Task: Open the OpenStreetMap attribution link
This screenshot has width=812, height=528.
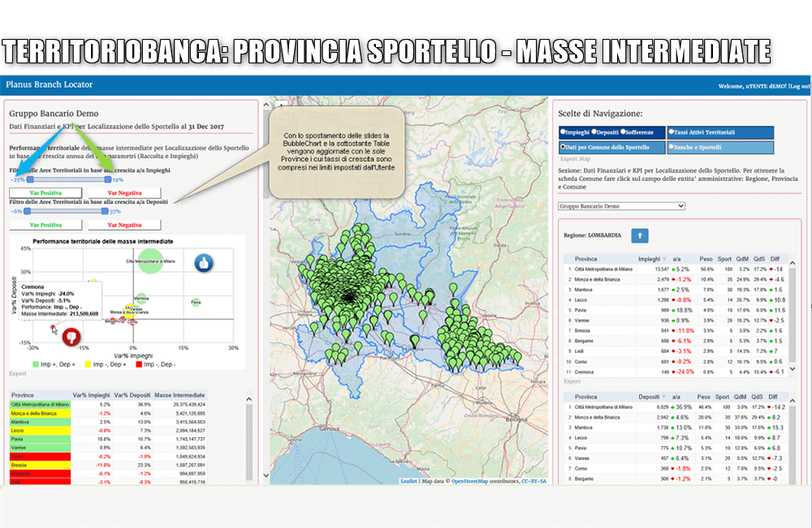Action: point(469,482)
